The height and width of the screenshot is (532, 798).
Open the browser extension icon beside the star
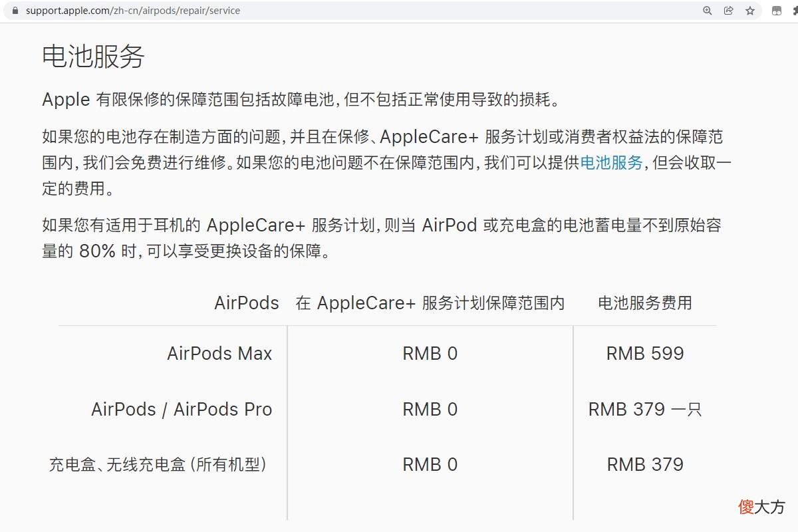[776, 11]
